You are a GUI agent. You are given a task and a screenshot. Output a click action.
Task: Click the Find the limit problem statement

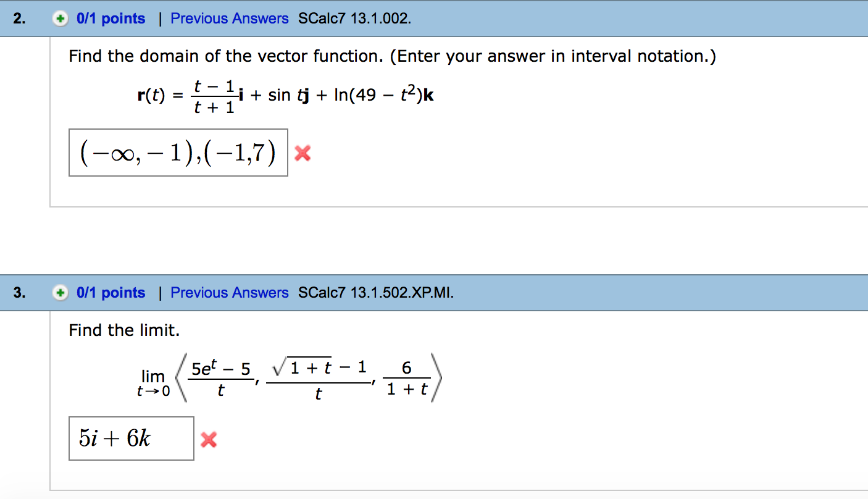(123, 330)
